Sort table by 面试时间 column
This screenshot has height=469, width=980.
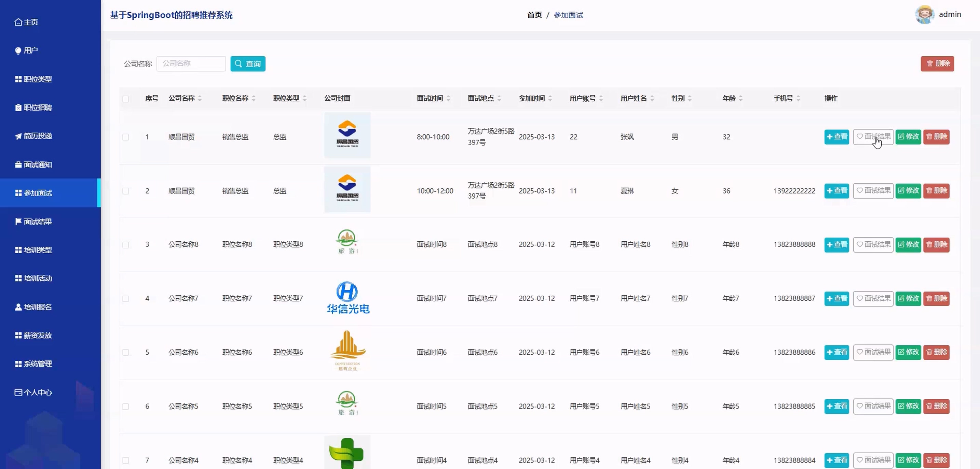click(x=448, y=98)
